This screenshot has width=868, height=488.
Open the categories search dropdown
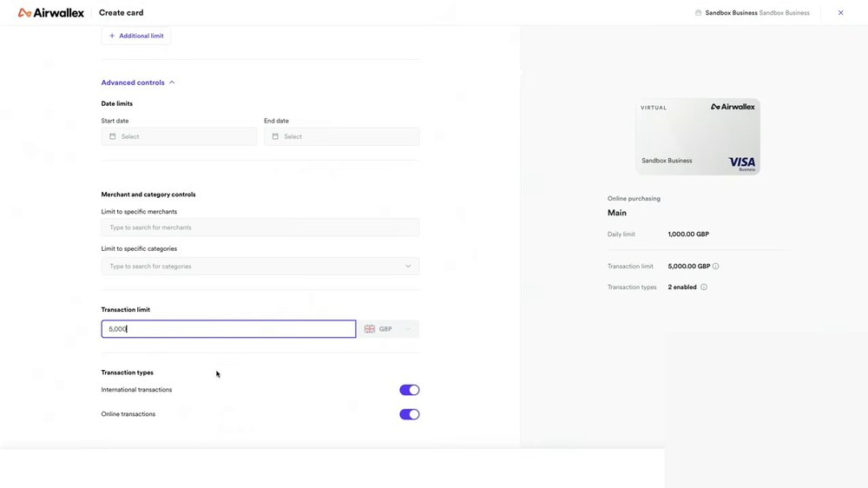[260, 266]
